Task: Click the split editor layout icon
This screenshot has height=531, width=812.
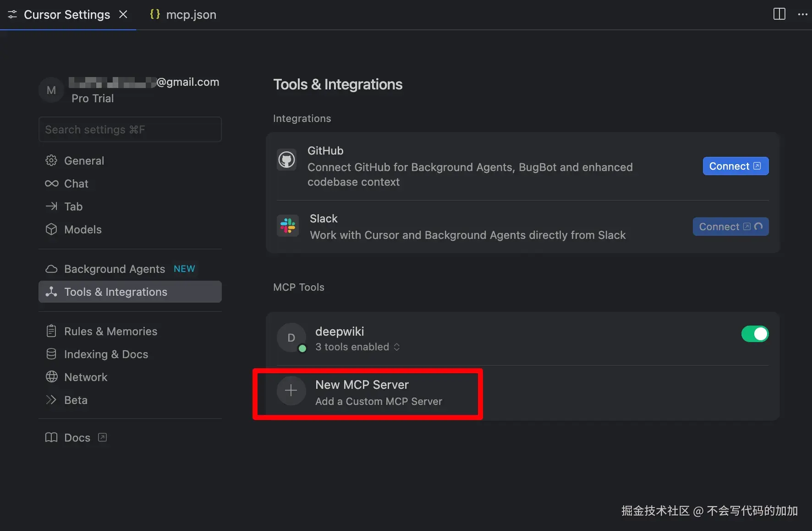Action: tap(779, 14)
